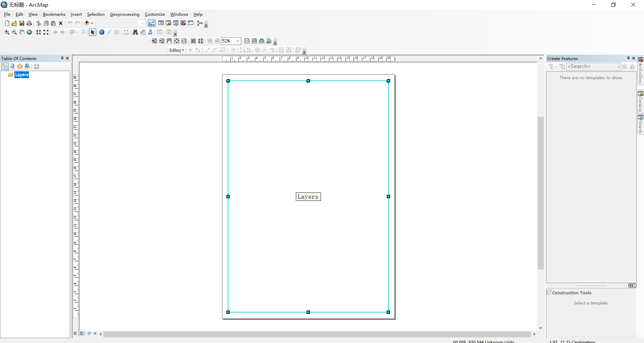
Task: Open the Table Of Contents window icon
Action: pyautogui.click(x=161, y=23)
